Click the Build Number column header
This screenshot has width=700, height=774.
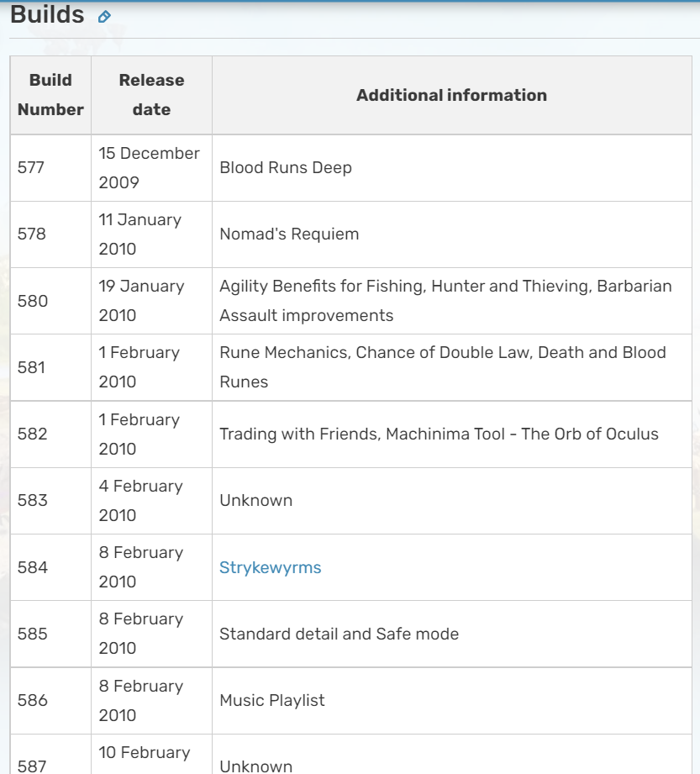point(51,95)
